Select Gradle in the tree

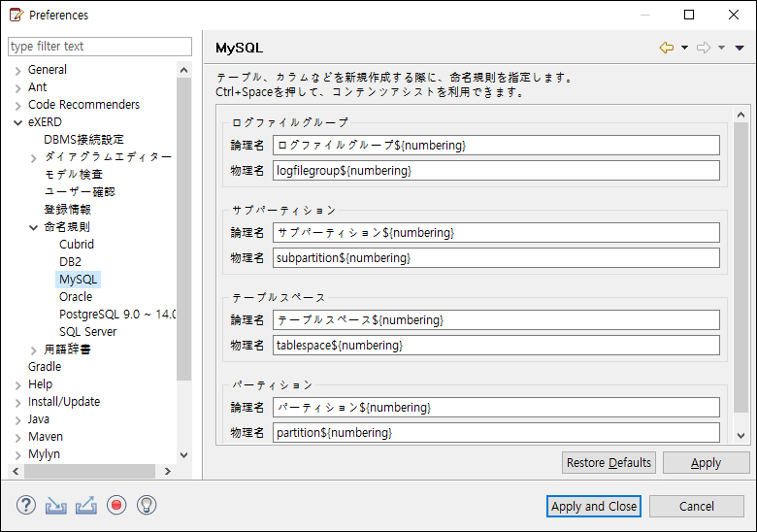45,366
